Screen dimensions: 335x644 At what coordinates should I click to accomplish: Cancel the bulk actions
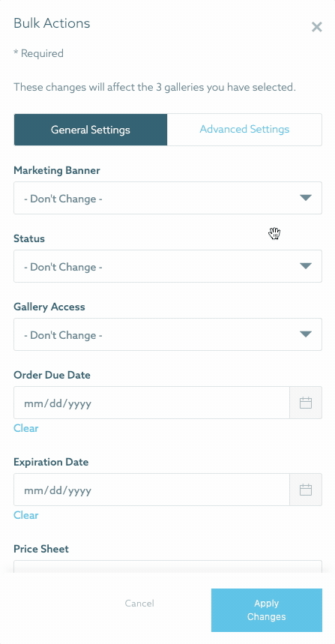click(x=139, y=604)
